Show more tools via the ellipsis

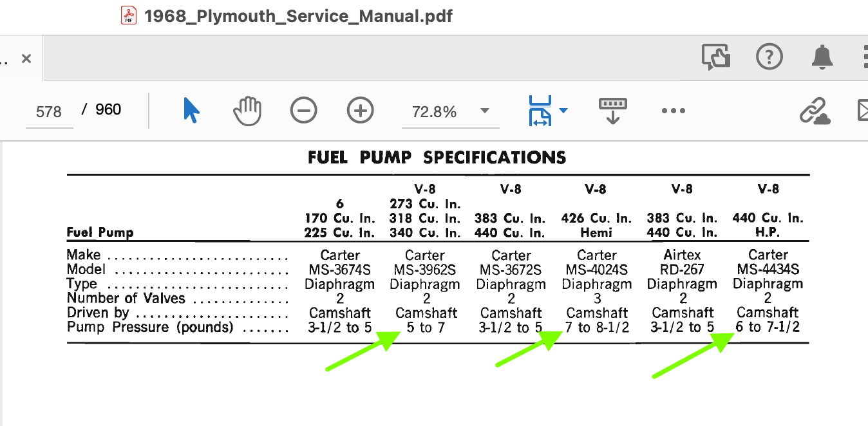[673, 111]
